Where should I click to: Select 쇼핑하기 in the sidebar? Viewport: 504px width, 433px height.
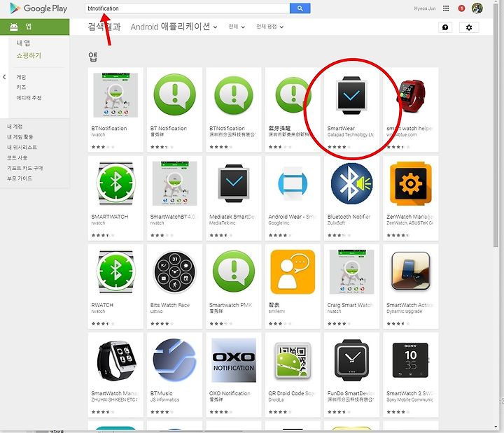29,55
